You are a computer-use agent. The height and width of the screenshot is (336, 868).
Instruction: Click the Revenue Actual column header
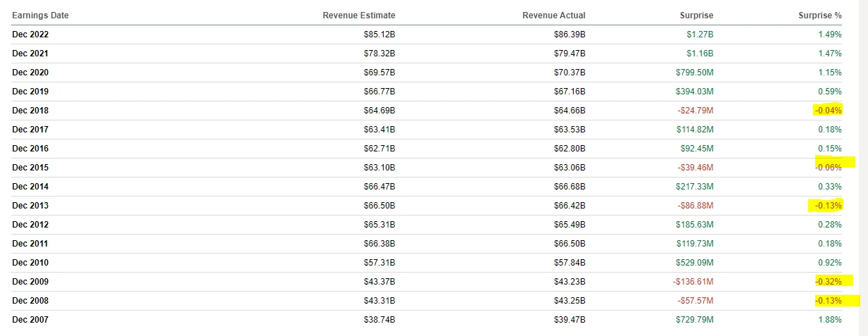click(x=553, y=15)
